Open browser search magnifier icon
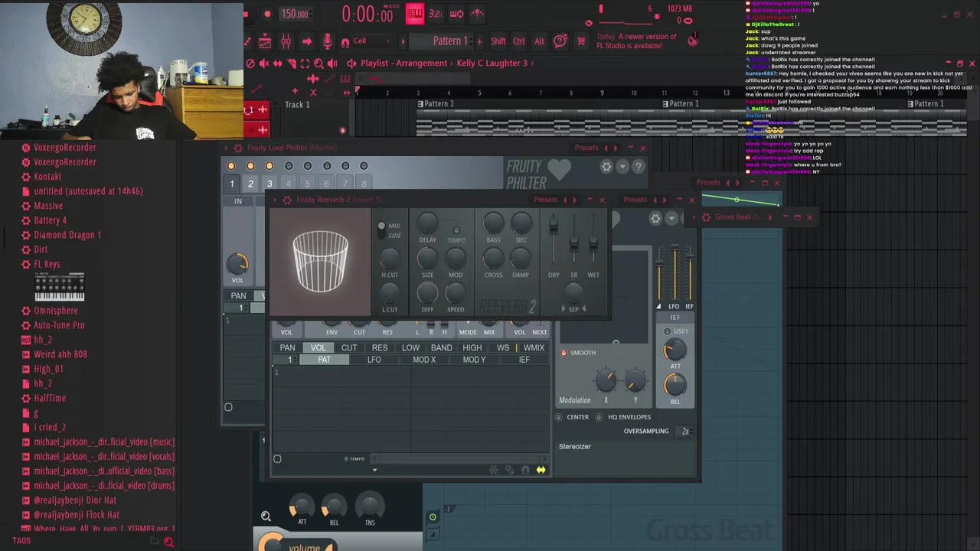Viewport: 980px width, 551px height. [168, 542]
